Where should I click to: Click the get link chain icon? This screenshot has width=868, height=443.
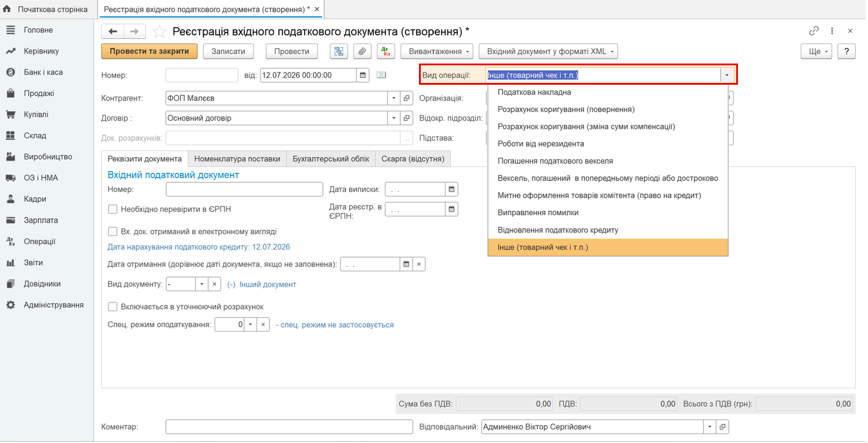point(814,31)
